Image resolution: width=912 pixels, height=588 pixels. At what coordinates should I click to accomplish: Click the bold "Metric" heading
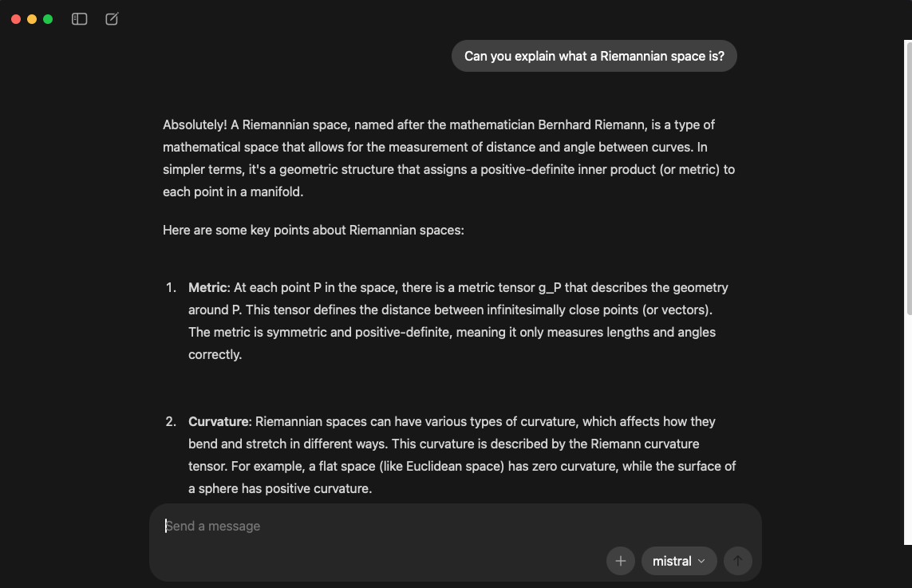pos(207,287)
